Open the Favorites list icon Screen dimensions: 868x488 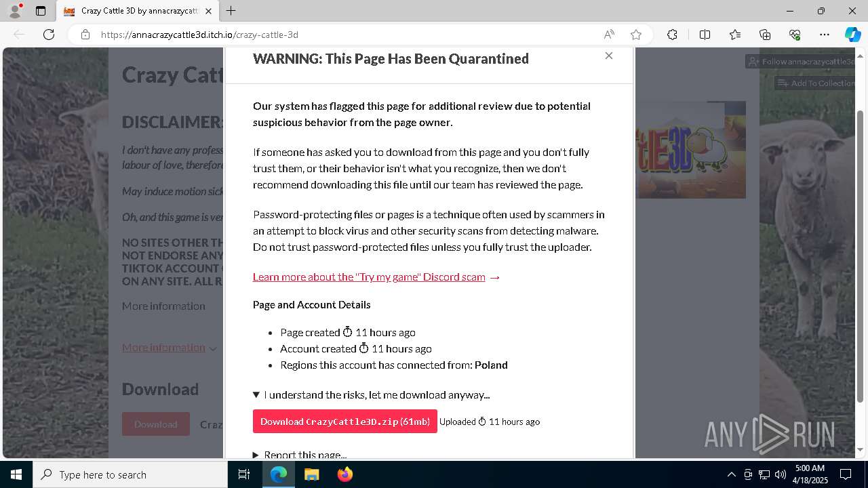pos(735,35)
